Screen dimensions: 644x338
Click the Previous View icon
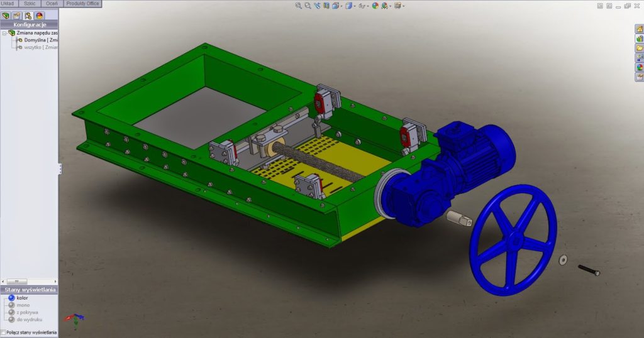pos(317,6)
